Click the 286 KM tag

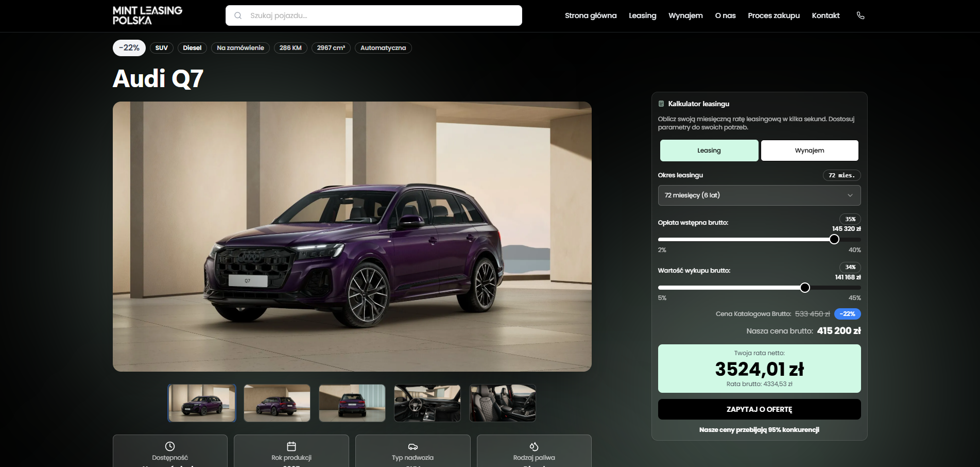coord(290,48)
